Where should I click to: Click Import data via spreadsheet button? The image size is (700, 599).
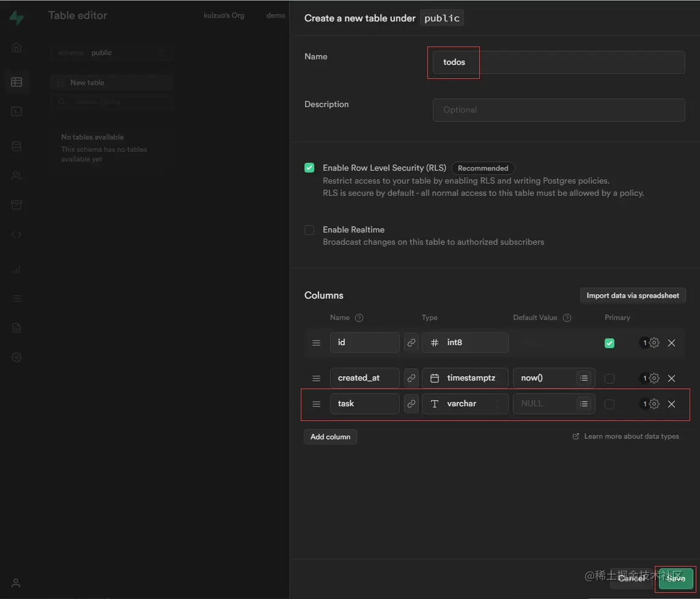[x=633, y=296]
